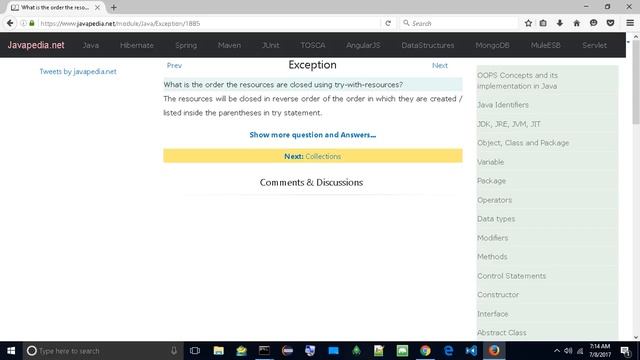This screenshot has width=640, height=360.
Task: Open the AngularJS navbar item
Action: point(363,45)
